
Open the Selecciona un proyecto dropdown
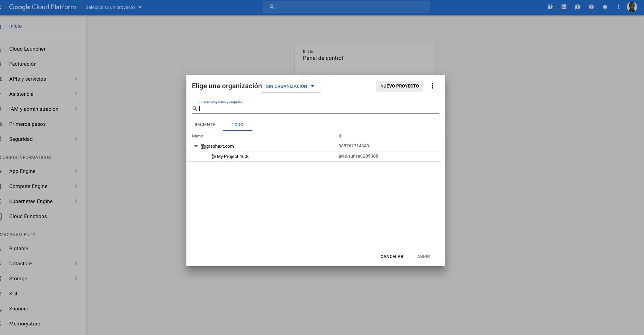[x=114, y=7]
